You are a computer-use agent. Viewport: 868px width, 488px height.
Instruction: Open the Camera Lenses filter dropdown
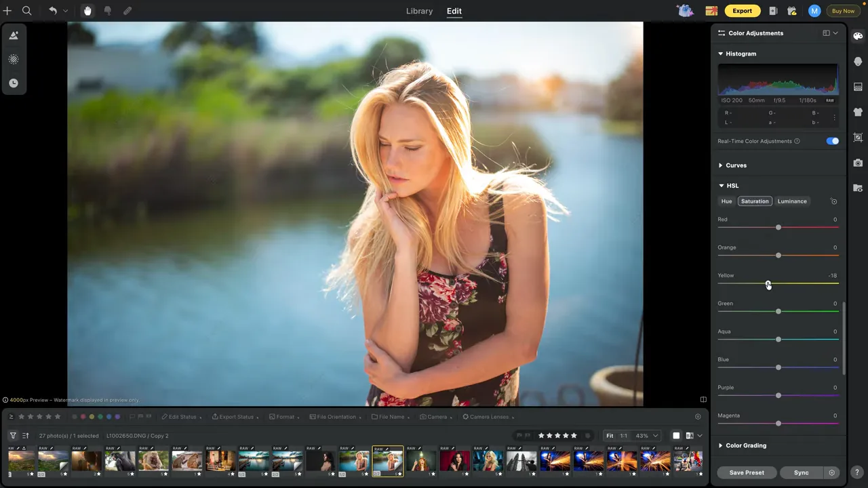point(488,417)
